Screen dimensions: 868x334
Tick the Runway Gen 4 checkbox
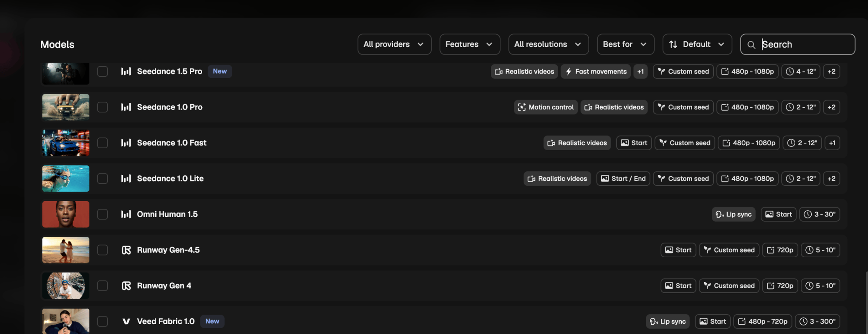coord(103,286)
